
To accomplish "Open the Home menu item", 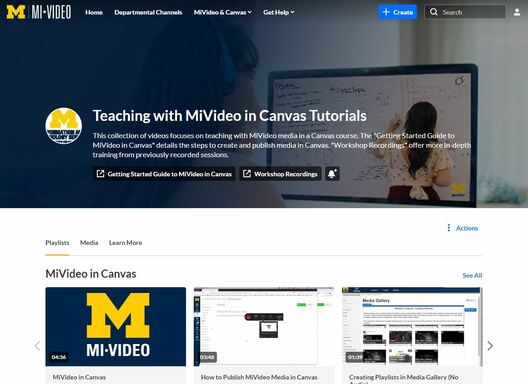I will tap(94, 12).
